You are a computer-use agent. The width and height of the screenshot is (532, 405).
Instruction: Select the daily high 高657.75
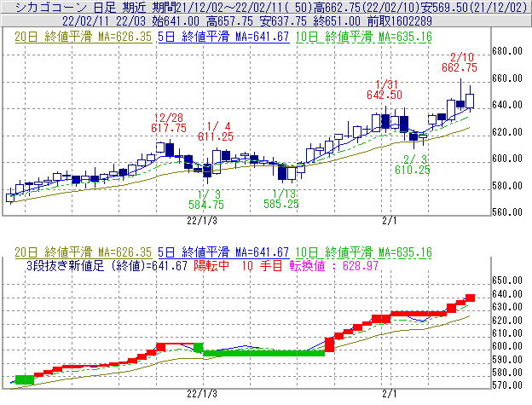pyautogui.click(x=229, y=21)
